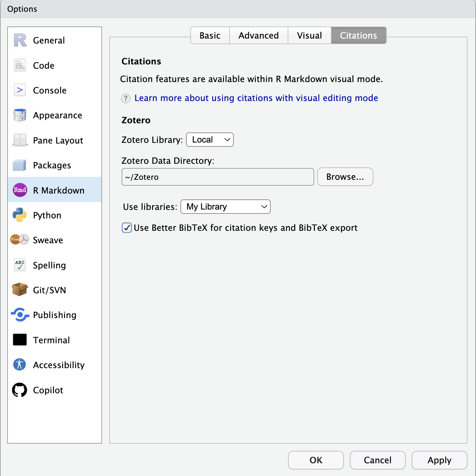Open the Zotero Library dropdown
This screenshot has width=476, height=476.
210,140
